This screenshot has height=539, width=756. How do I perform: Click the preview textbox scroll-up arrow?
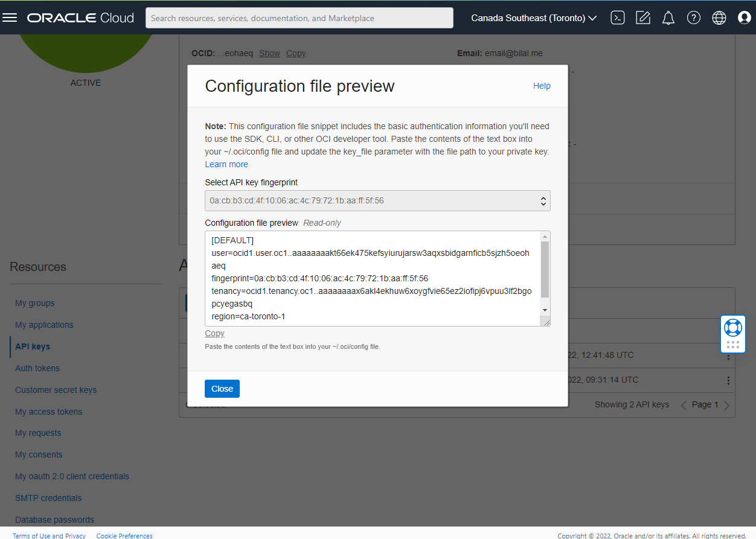point(545,237)
